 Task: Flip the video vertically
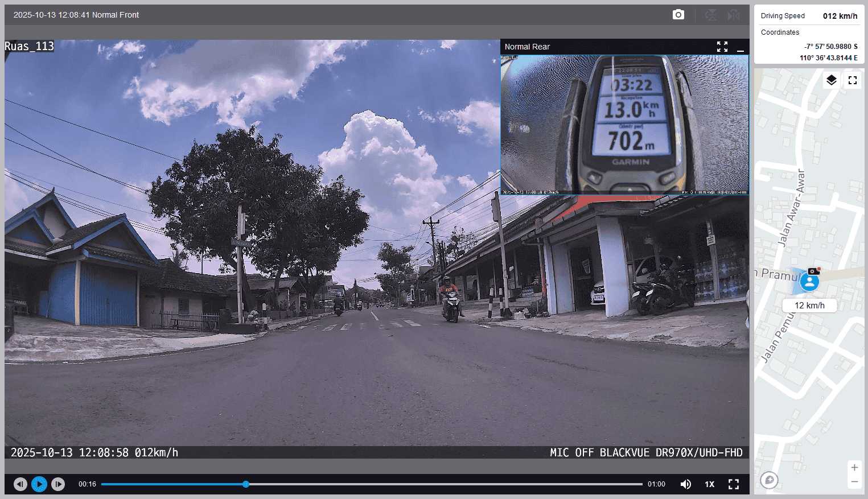(x=711, y=15)
